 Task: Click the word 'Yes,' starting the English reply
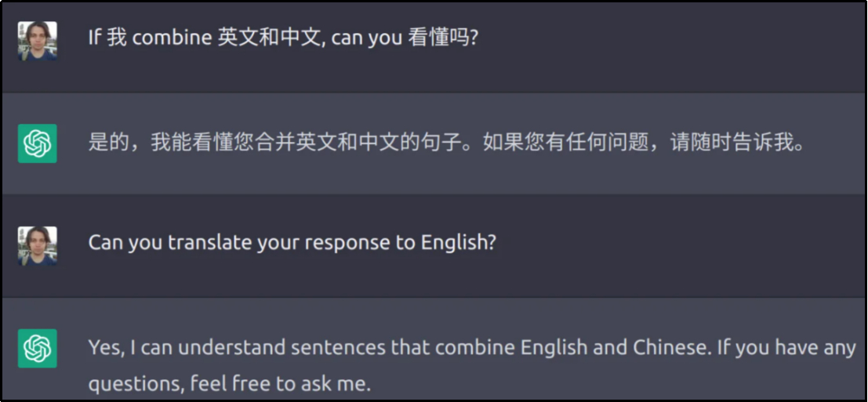click(x=106, y=347)
